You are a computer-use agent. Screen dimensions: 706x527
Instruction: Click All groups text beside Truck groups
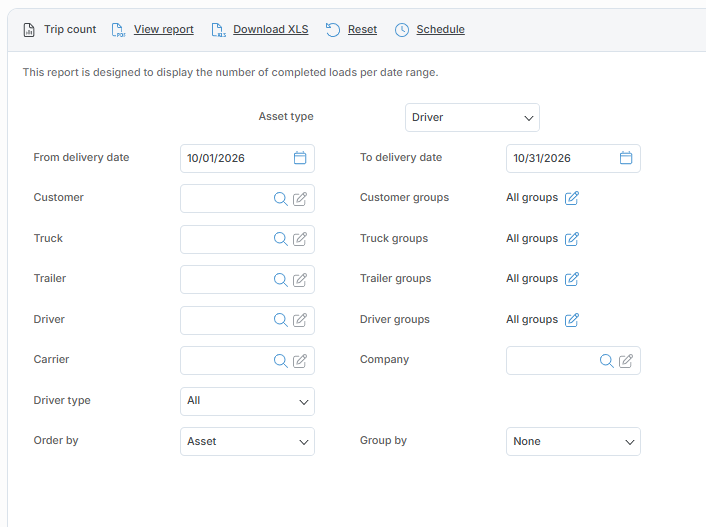[532, 238]
